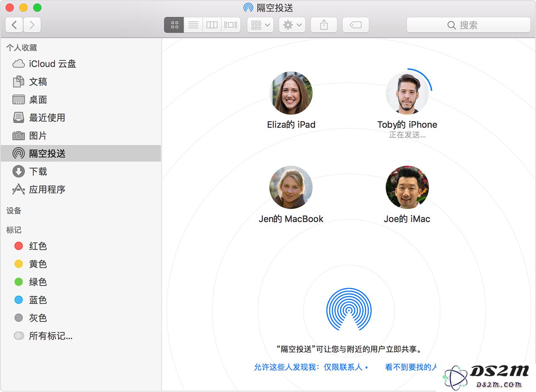Select the 绿色 tag label
The height and width of the screenshot is (392, 536).
(38, 282)
